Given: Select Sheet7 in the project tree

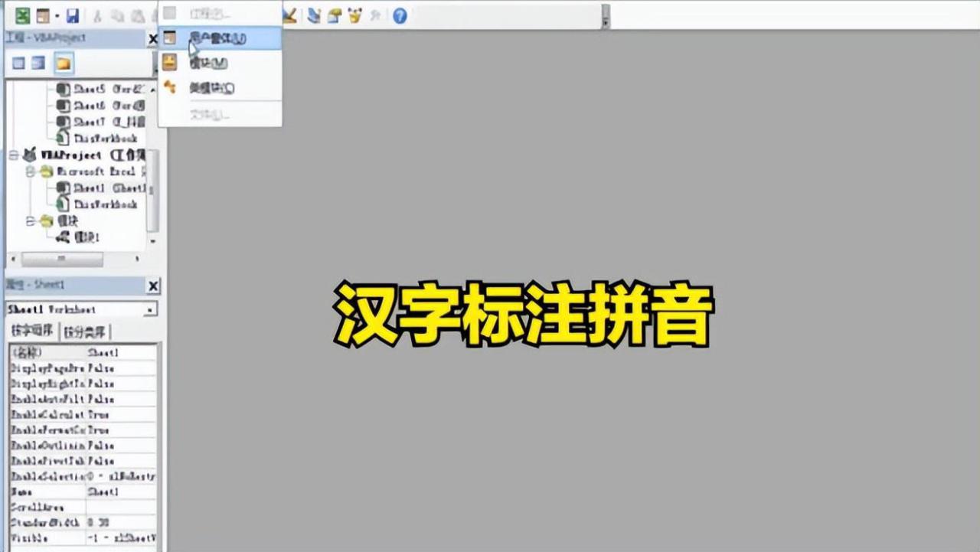Looking at the screenshot, I should click(101, 122).
